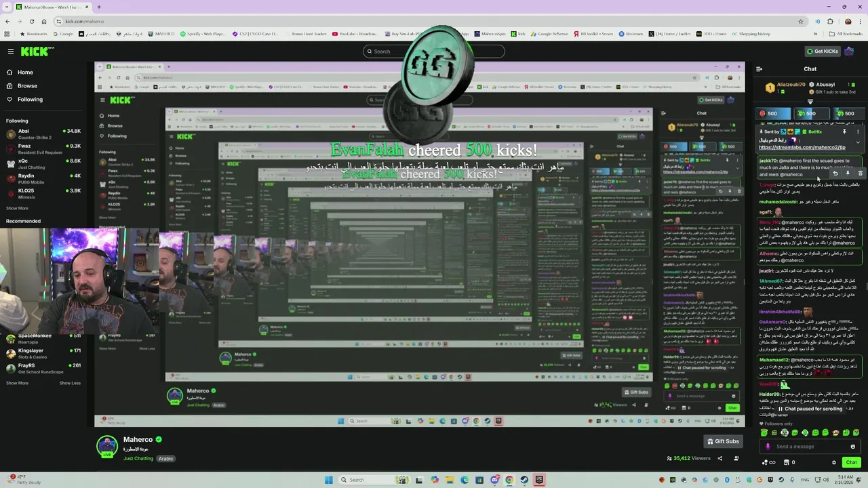Click the Kick search field

tap(434, 52)
